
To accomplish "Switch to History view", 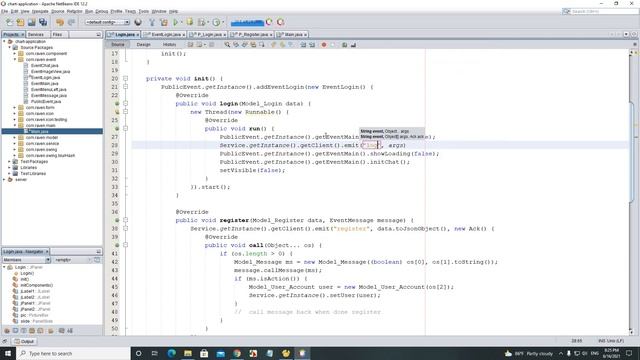I will coord(169,44).
